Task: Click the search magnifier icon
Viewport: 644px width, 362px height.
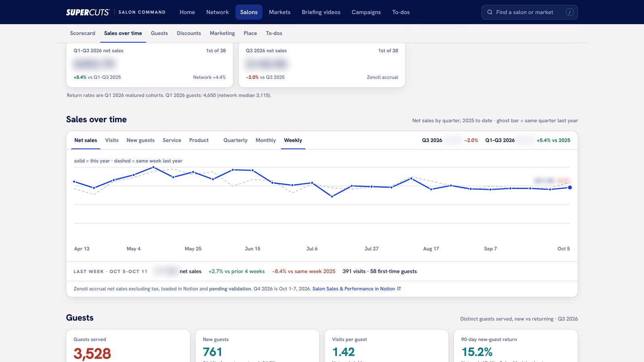Action: point(490,12)
